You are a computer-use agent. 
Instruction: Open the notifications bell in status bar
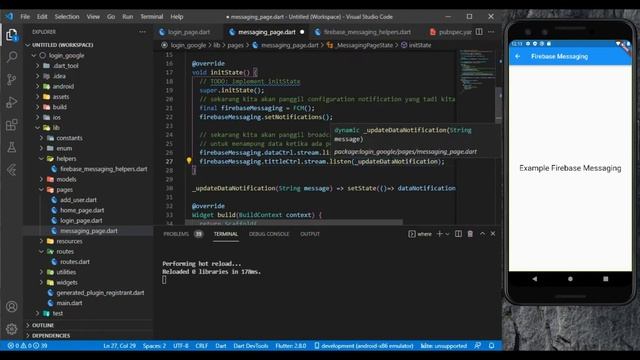point(492,346)
